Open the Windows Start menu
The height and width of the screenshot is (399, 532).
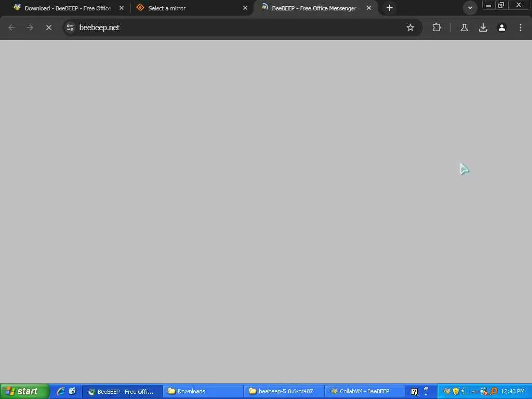point(24,392)
